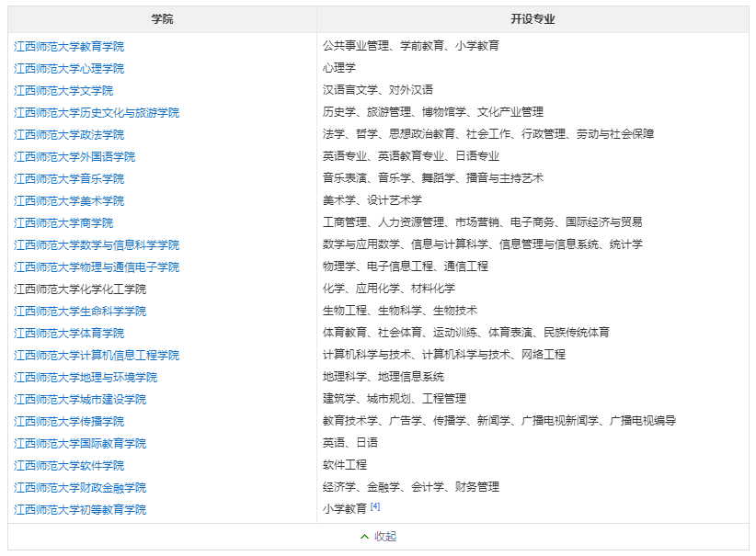Select 美术学、设计艺术学 cell
This screenshot has height=556, width=756.
tap(372, 200)
